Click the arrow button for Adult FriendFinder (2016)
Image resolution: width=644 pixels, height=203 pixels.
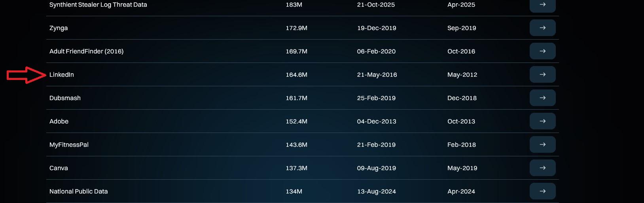[x=542, y=51]
